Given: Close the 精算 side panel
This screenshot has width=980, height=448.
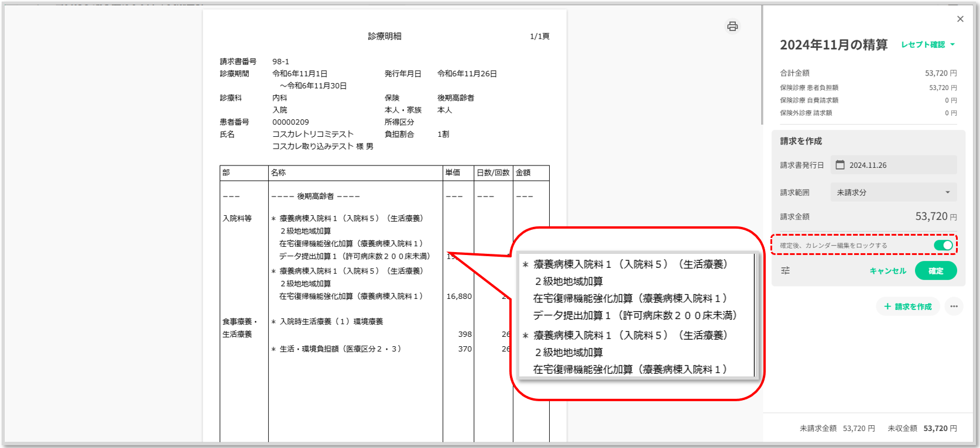Looking at the screenshot, I should point(960,19).
